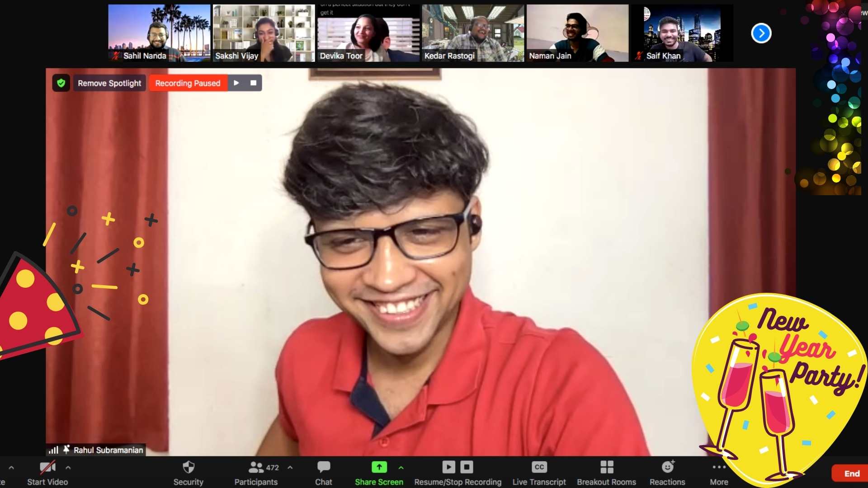Show next participants with blue arrow
868x488 pixels.
click(761, 33)
